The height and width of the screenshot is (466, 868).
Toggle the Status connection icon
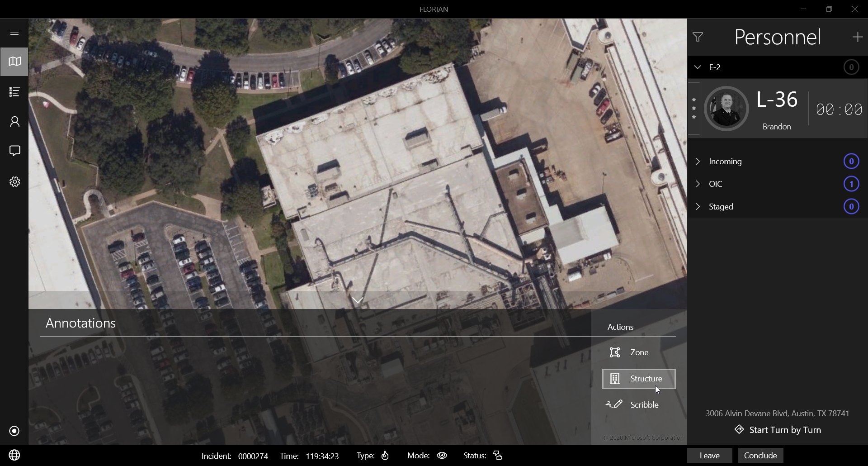[498, 456]
